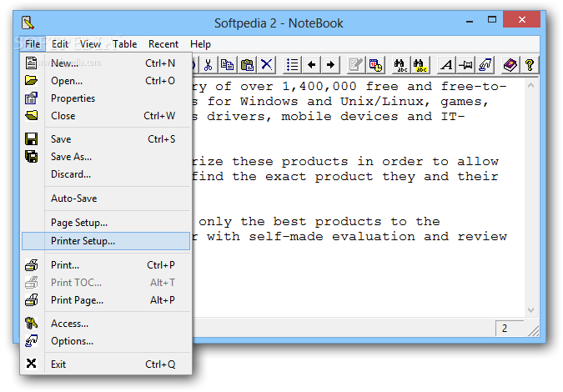Image resolution: width=563 pixels, height=392 pixels.
Task: Close the NoteBook window with red X
Action: coord(521,19)
